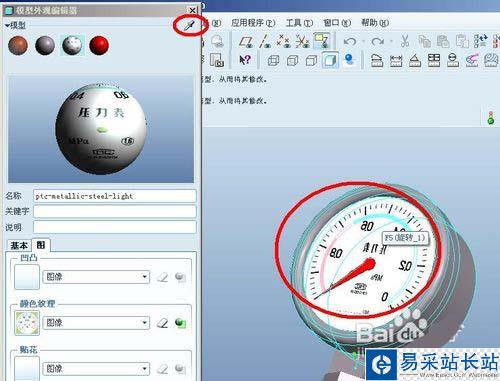The image size is (500, 381).
Task: Click the view manager camera icon
Action: pyautogui.click(x=217, y=60)
